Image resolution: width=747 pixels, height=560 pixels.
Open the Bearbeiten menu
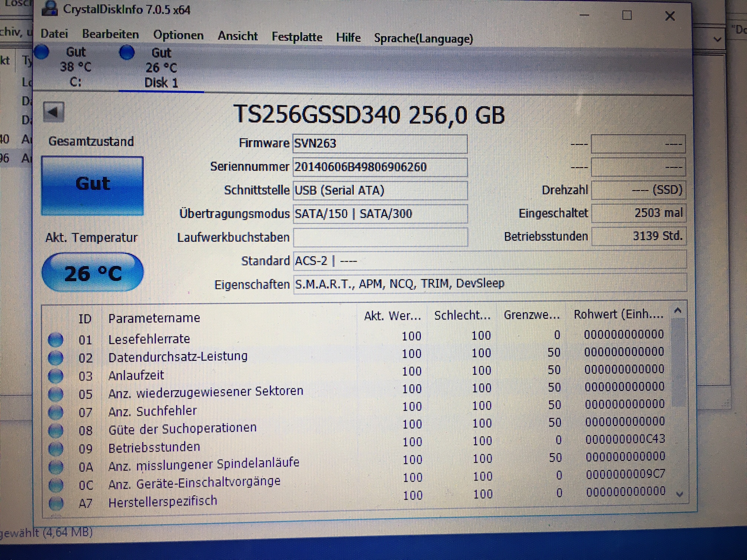click(x=110, y=34)
